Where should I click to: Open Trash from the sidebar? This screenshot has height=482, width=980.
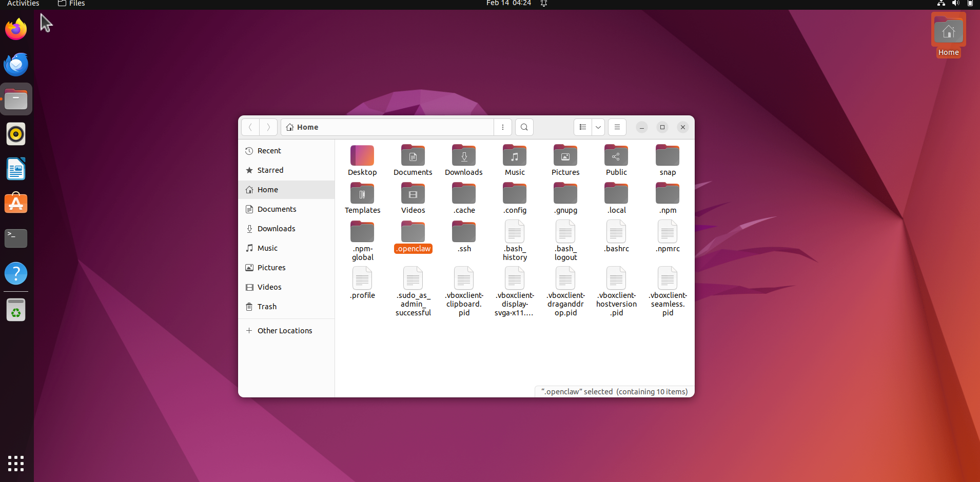click(267, 307)
